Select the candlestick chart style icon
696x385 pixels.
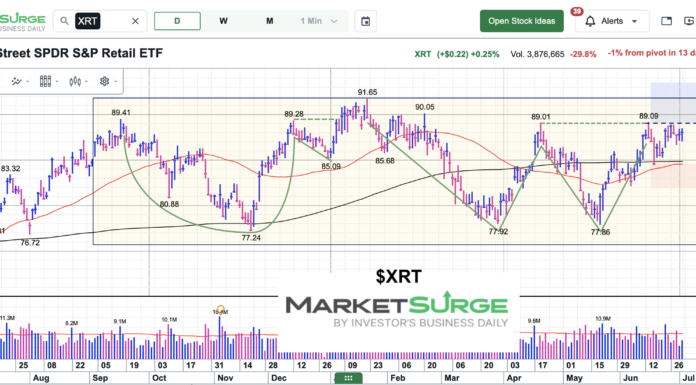click(x=75, y=81)
